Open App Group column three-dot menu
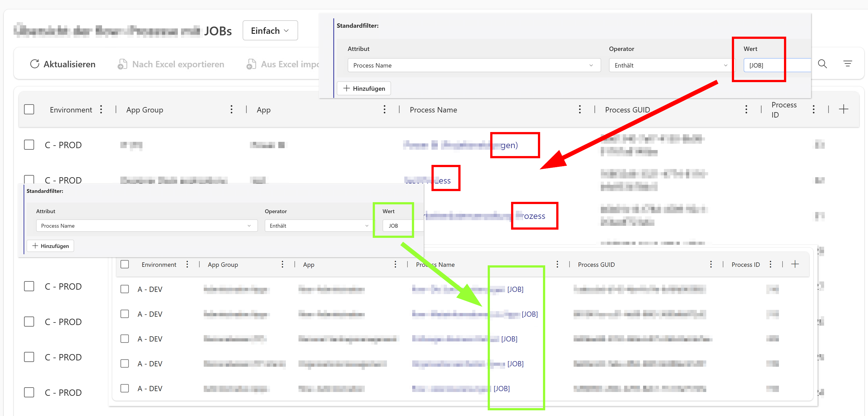This screenshot has width=868, height=416. coord(231,110)
